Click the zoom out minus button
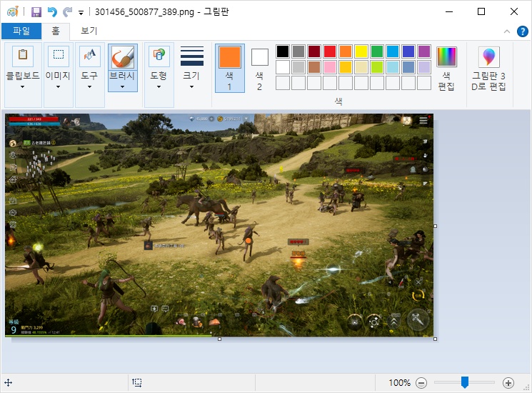 coord(421,383)
